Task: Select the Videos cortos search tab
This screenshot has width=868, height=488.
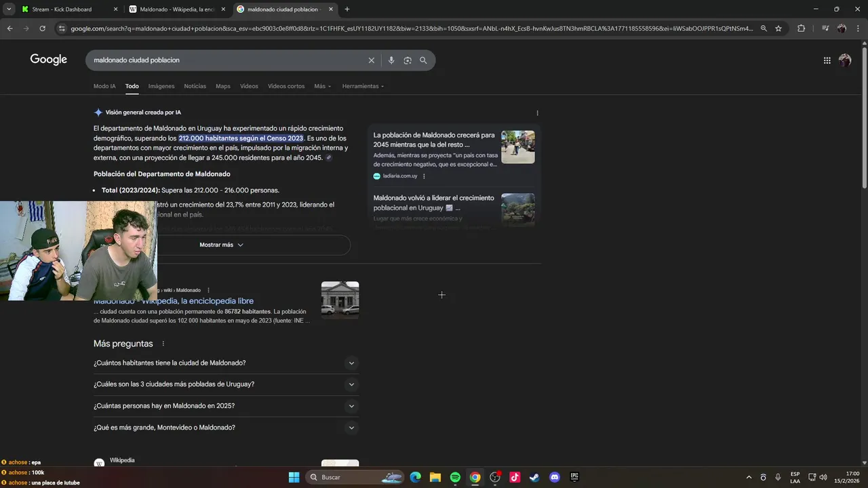Action: click(x=286, y=86)
